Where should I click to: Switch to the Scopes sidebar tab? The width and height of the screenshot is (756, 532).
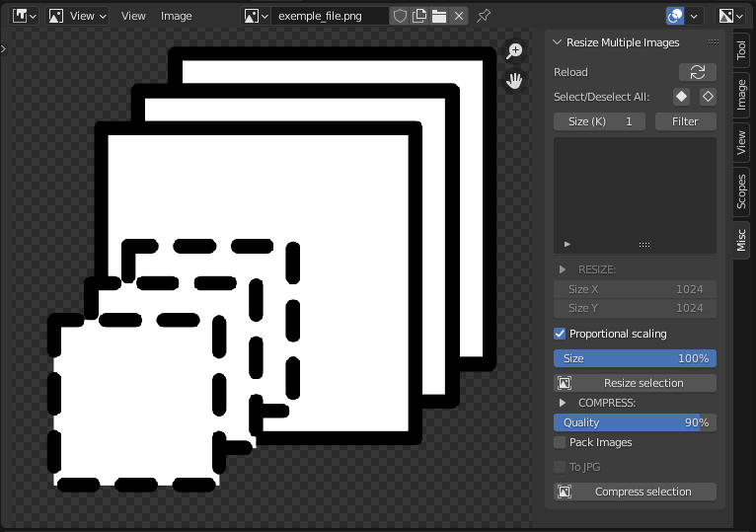point(741,191)
